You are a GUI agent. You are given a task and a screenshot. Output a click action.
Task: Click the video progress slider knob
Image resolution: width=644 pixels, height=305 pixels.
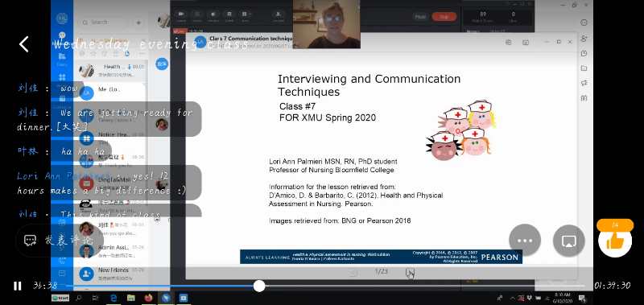point(258,286)
